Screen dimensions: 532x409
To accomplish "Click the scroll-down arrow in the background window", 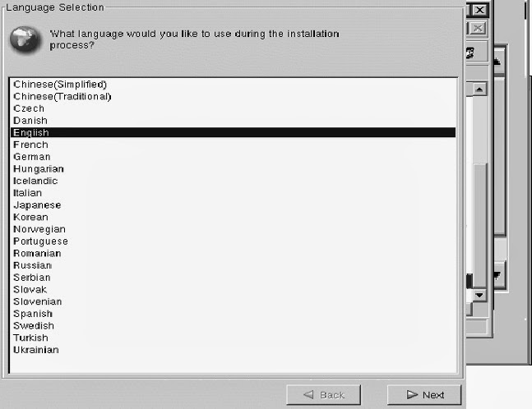I will pos(479,295).
